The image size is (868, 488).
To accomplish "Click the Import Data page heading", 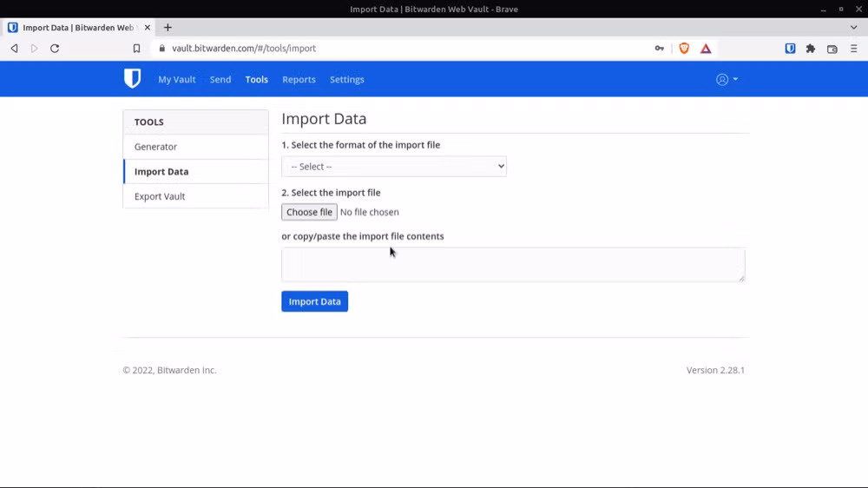I will tap(324, 119).
